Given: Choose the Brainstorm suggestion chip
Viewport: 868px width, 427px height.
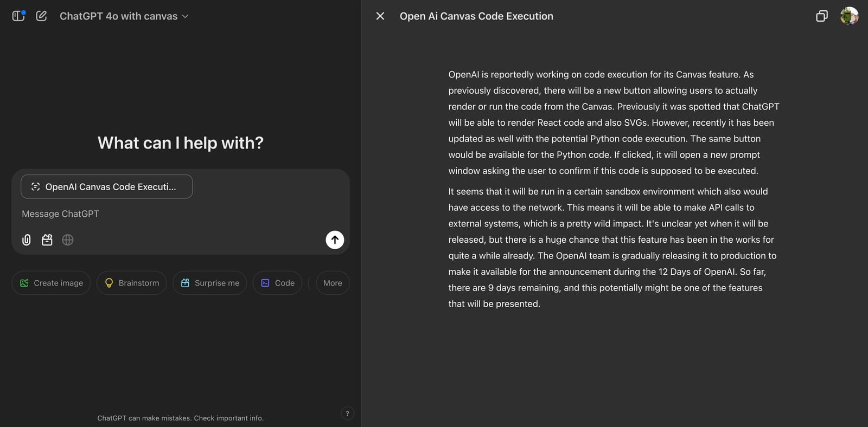Looking at the screenshot, I should point(132,283).
